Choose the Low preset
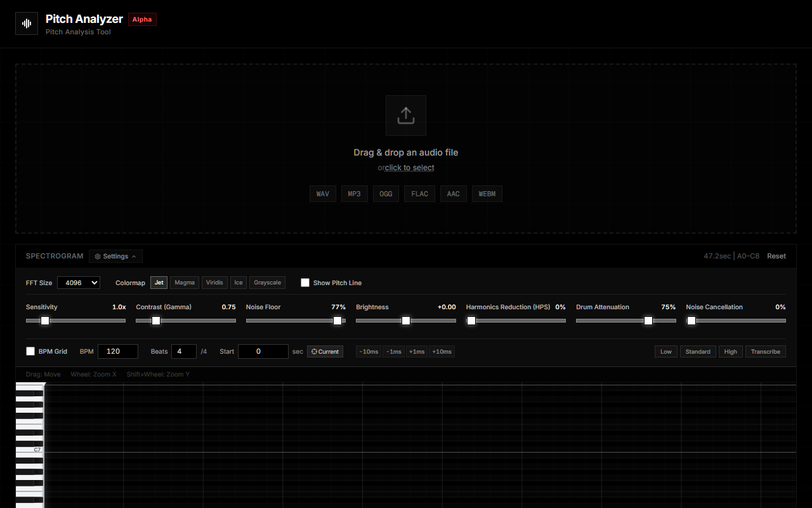The image size is (812, 508). (666, 352)
